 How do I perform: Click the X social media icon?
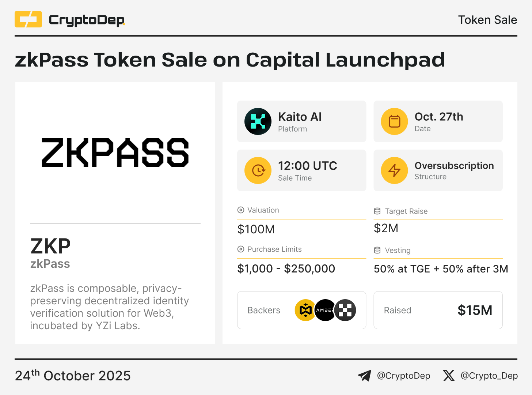pyautogui.click(x=449, y=376)
